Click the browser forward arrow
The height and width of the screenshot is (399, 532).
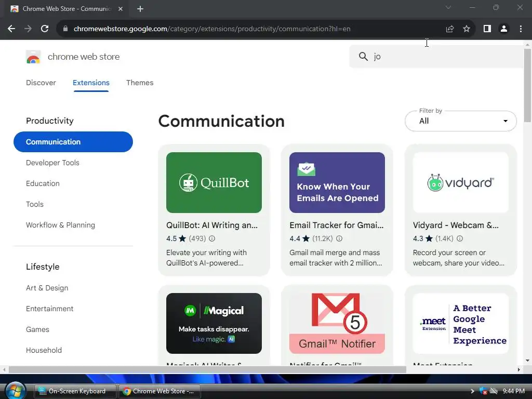pyautogui.click(x=28, y=29)
